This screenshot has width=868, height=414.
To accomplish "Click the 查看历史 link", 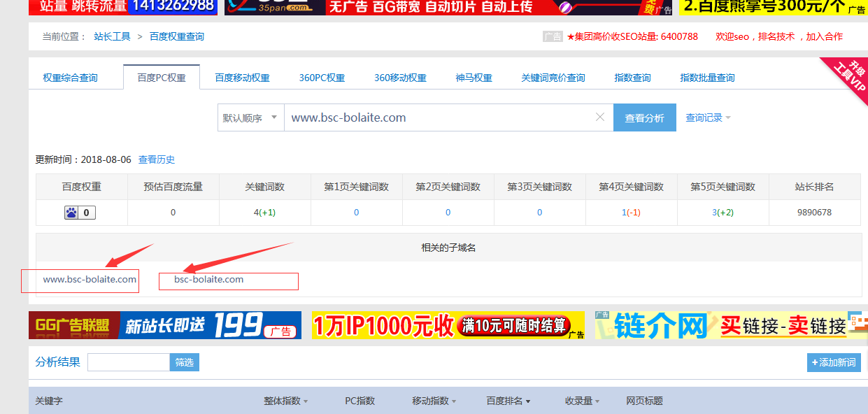I will (x=157, y=159).
